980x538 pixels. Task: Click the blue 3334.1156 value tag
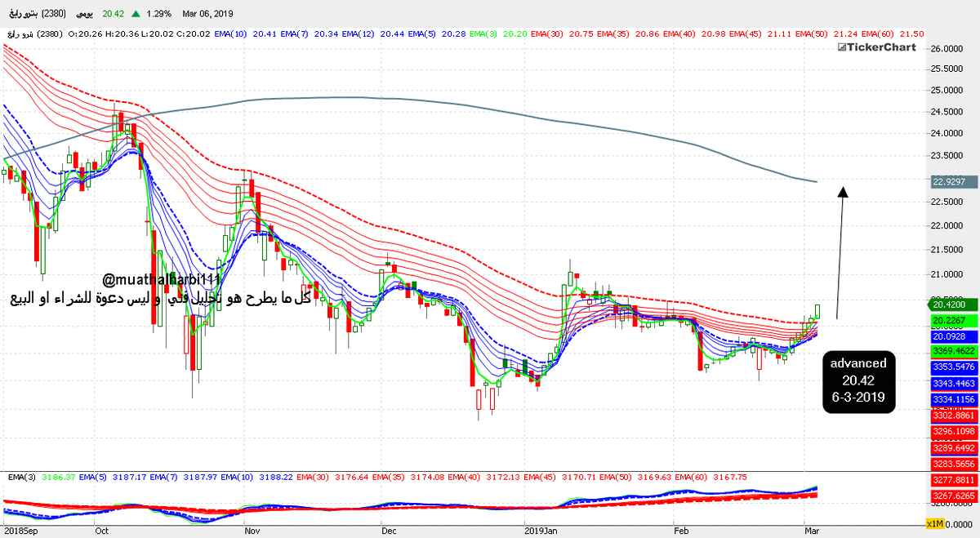coord(953,398)
